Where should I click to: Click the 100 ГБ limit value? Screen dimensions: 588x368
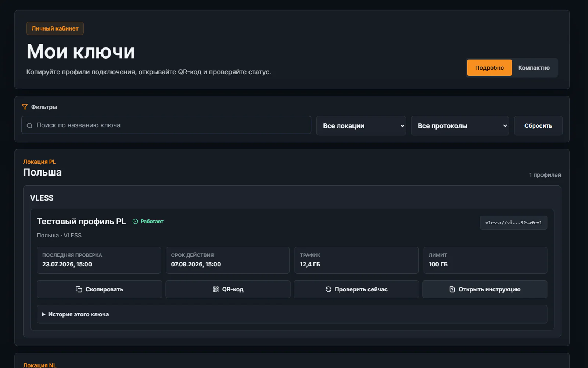438,265
